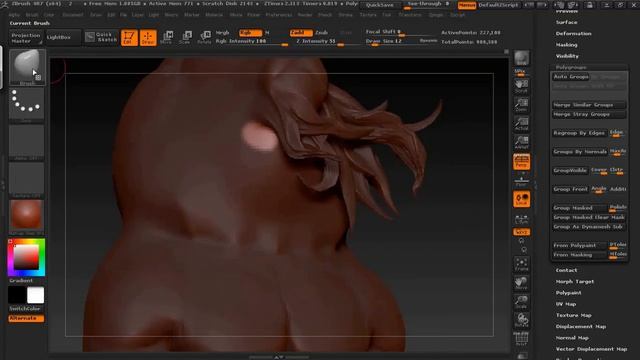The image size is (640, 360).
Task: Open Projection Master
Action: 26,38
